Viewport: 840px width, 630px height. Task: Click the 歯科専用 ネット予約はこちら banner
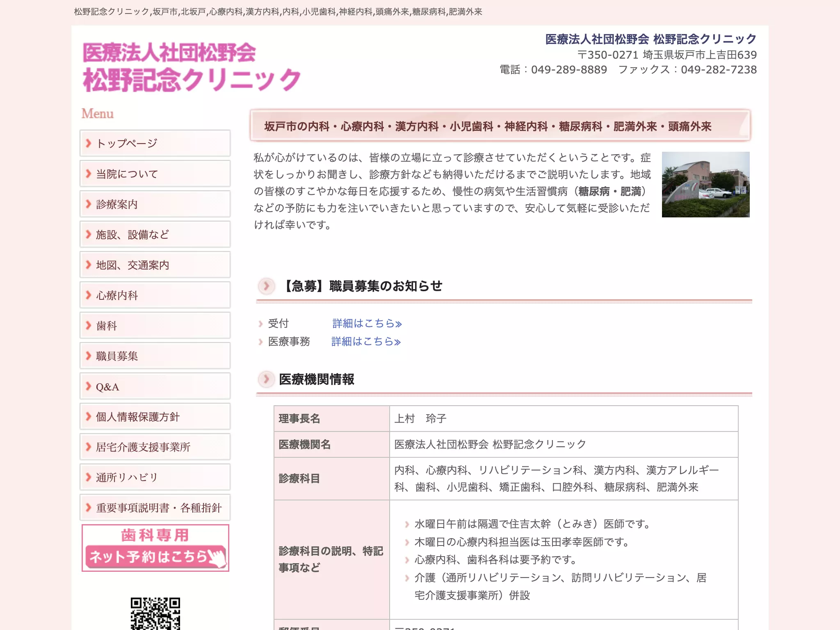click(x=155, y=548)
